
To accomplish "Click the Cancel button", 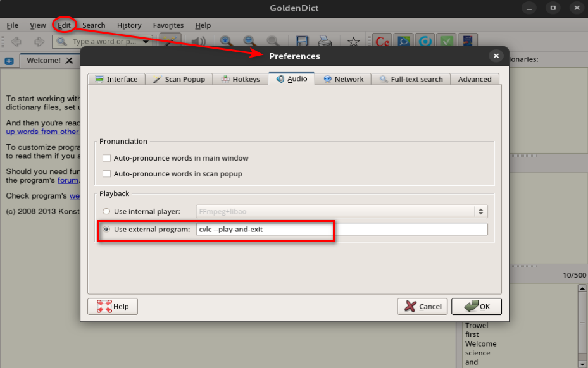I will [x=422, y=306].
